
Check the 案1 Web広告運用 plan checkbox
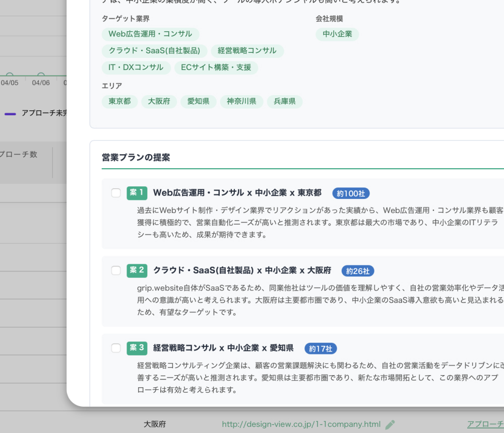pyautogui.click(x=116, y=193)
